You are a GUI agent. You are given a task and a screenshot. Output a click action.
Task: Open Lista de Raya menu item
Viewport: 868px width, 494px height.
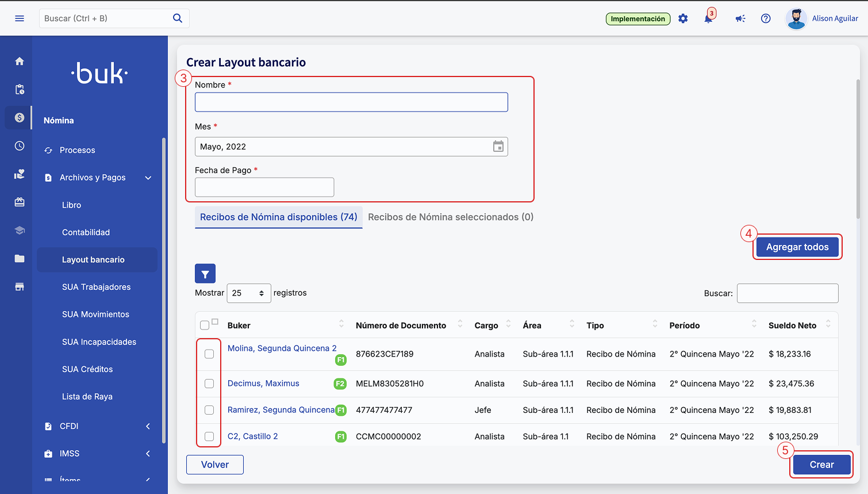tap(87, 396)
